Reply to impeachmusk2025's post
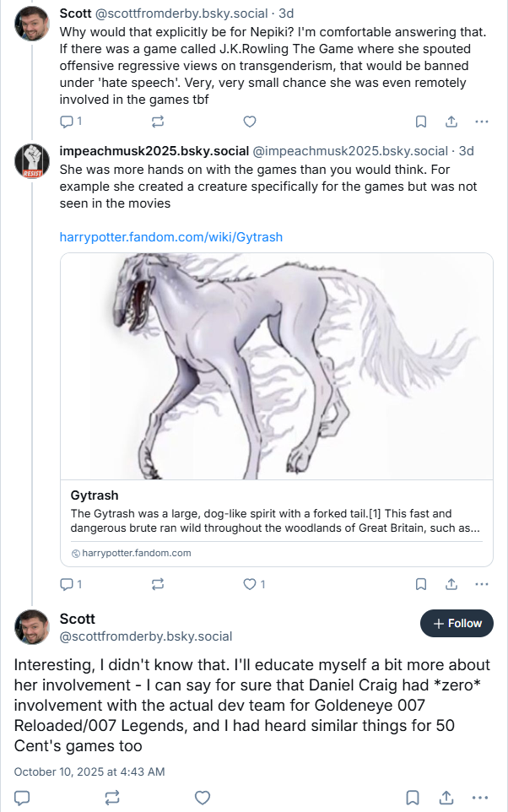 (x=68, y=584)
